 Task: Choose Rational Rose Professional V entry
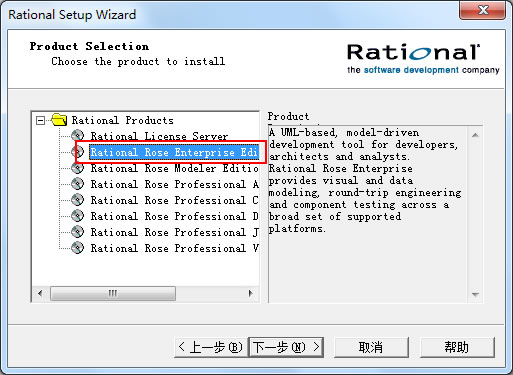(174, 248)
